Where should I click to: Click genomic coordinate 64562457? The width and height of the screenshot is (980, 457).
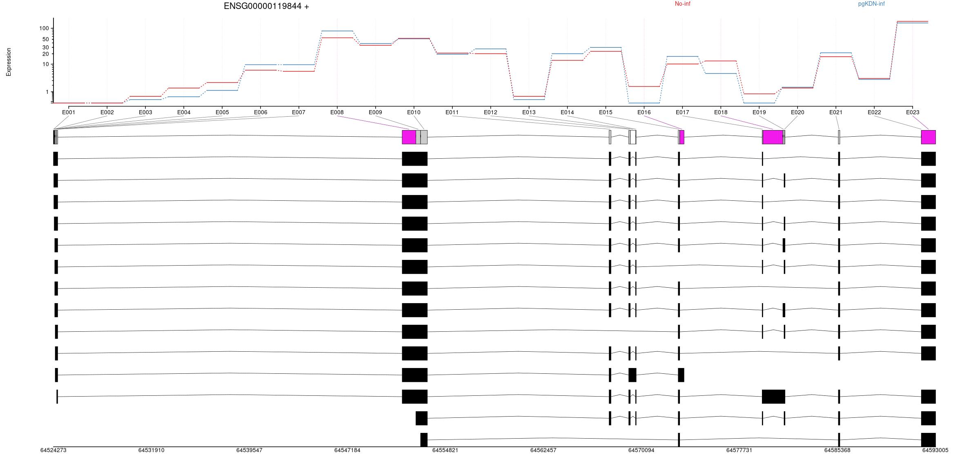point(543,450)
